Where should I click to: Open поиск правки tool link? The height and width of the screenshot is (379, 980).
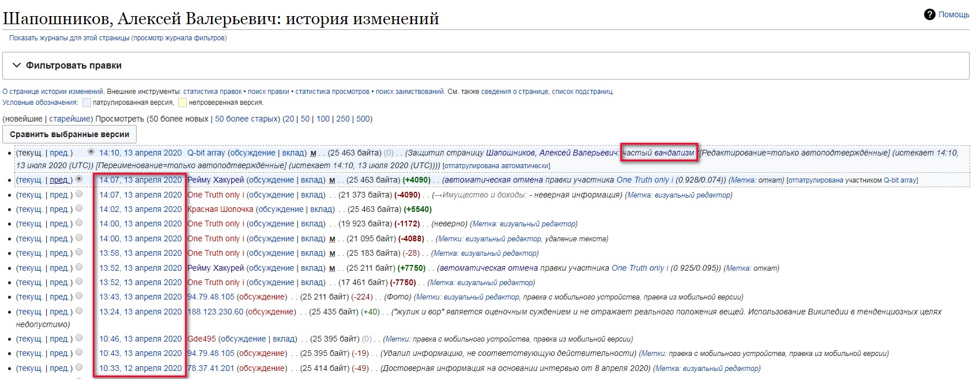click(x=269, y=92)
